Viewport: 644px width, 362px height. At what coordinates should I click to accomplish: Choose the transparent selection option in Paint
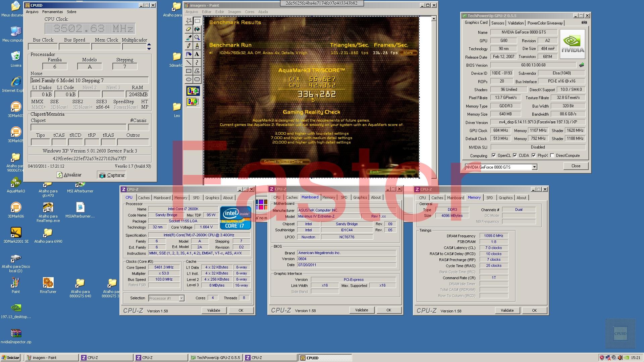click(x=193, y=101)
